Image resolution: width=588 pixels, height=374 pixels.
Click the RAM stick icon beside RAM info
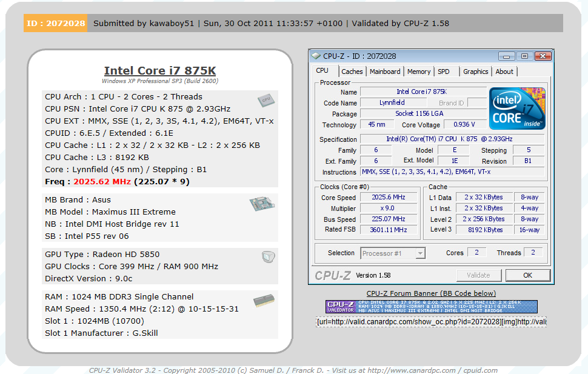point(264,301)
